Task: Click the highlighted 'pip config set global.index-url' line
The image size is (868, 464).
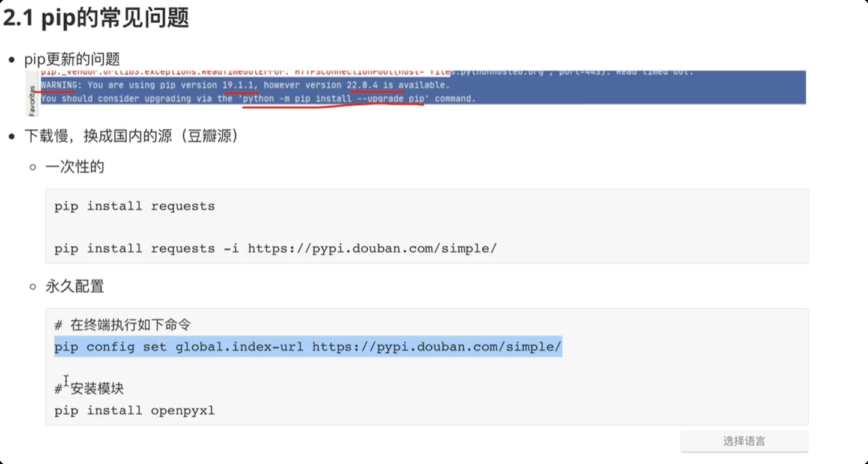Action: [x=308, y=347]
